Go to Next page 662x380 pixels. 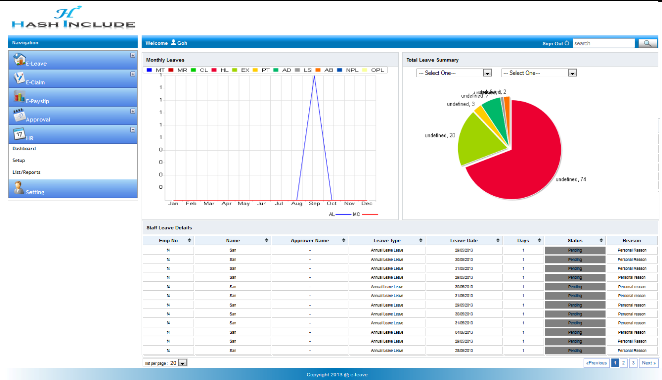pyautogui.click(x=648, y=363)
